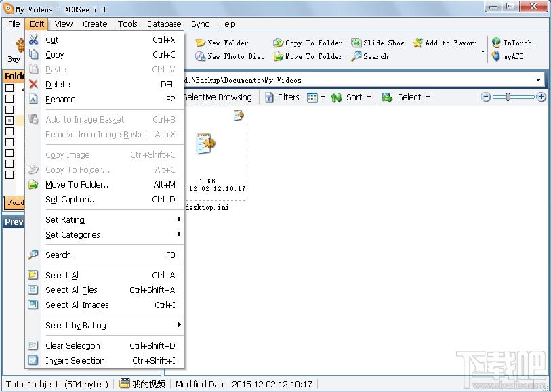The width and height of the screenshot is (551, 392).
Task: Open the Select dropdown arrow
Action: (428, 97)
